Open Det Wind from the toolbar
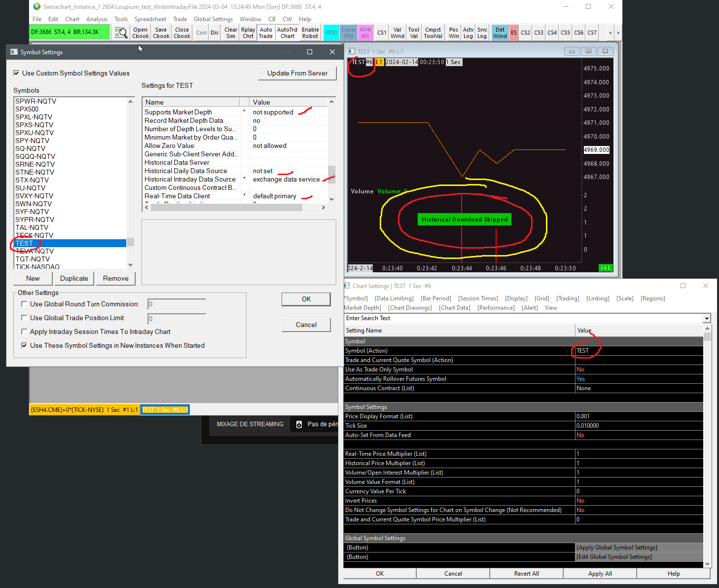 coord(500,33)
